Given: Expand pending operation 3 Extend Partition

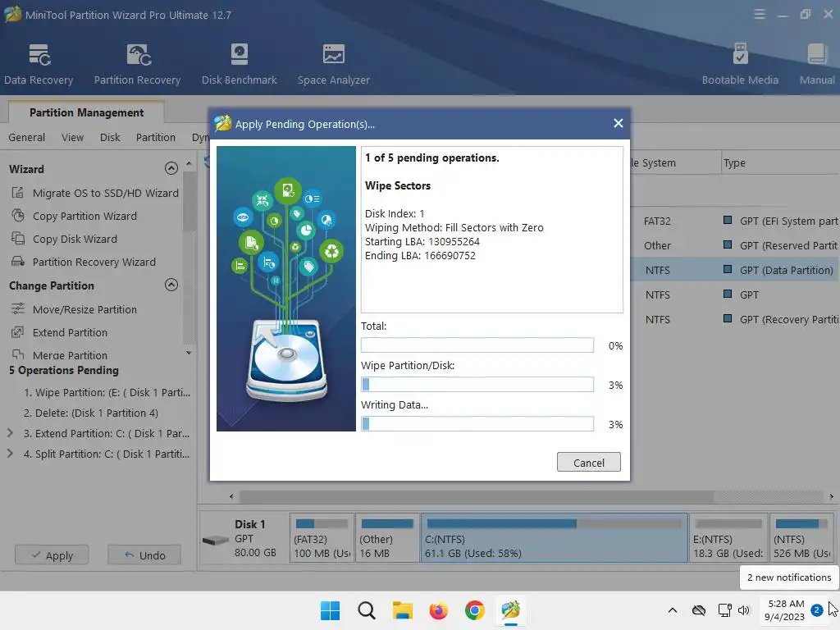Looking at the screenshot, I should [10, 433].
